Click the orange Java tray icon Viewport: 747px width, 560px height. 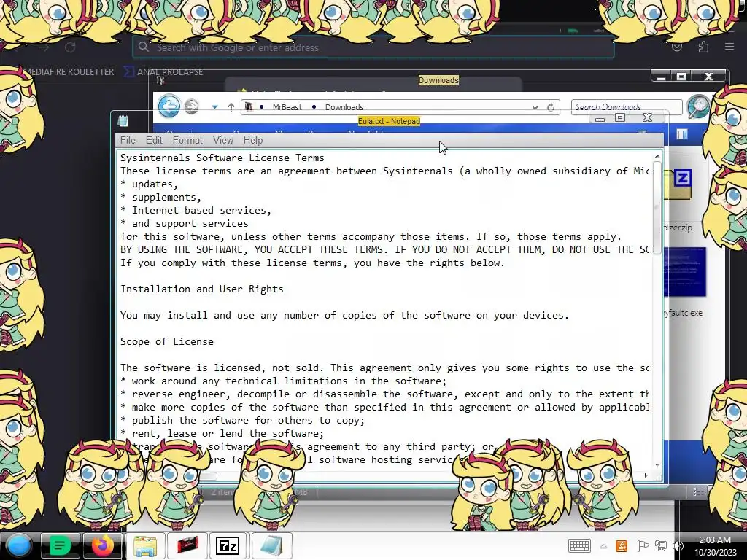[622, 545]
